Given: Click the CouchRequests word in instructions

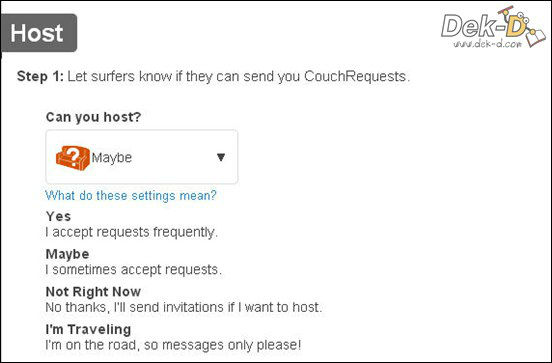Looking at the screenshot, I should pos(355,76).
